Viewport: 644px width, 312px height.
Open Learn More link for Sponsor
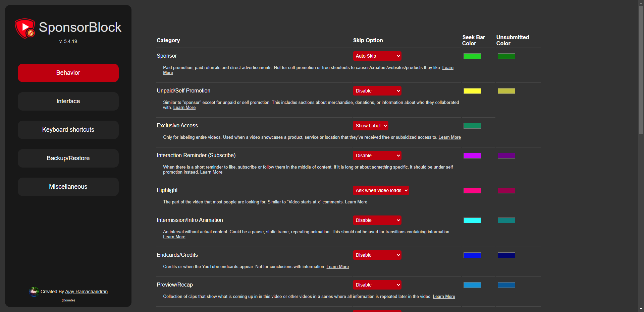click(448, 68)
